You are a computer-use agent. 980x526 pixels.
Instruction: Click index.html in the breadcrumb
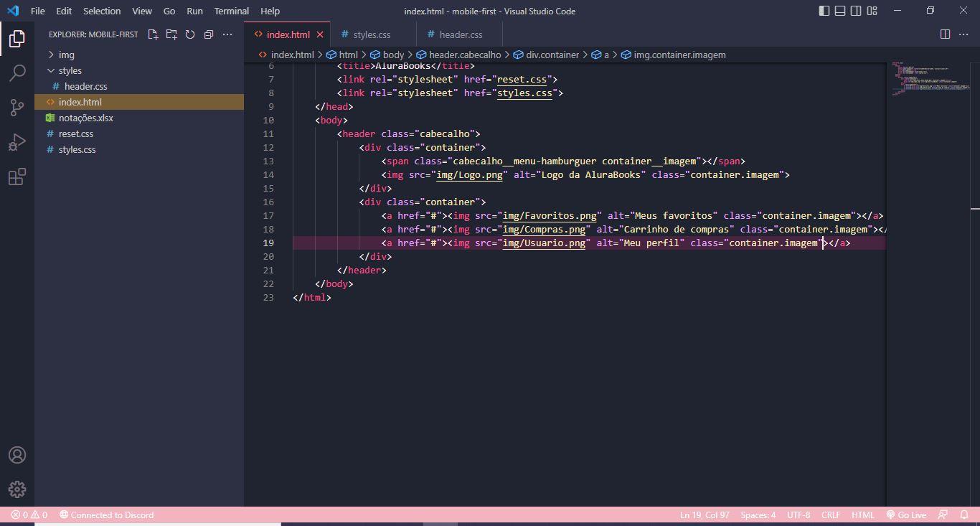click(286, 55)
